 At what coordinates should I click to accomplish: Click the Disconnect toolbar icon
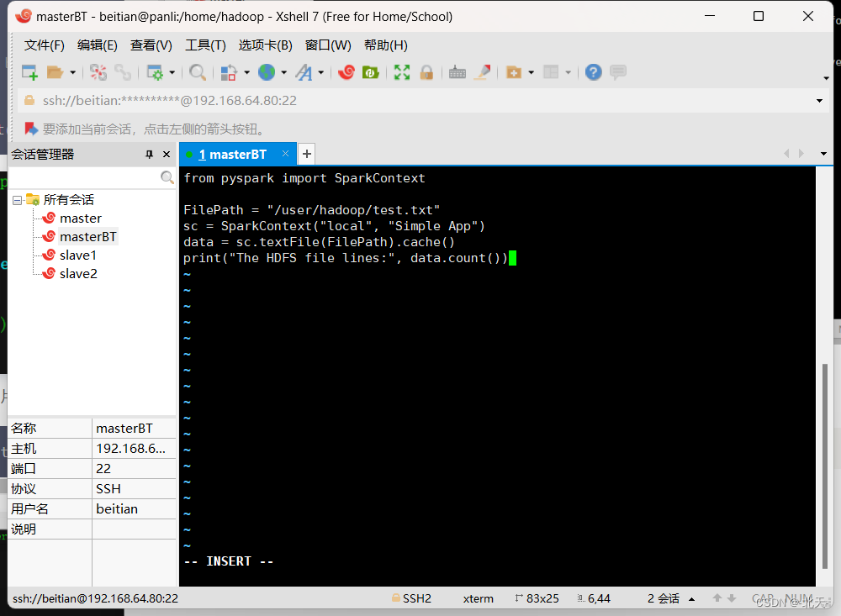tap(98, 71)
